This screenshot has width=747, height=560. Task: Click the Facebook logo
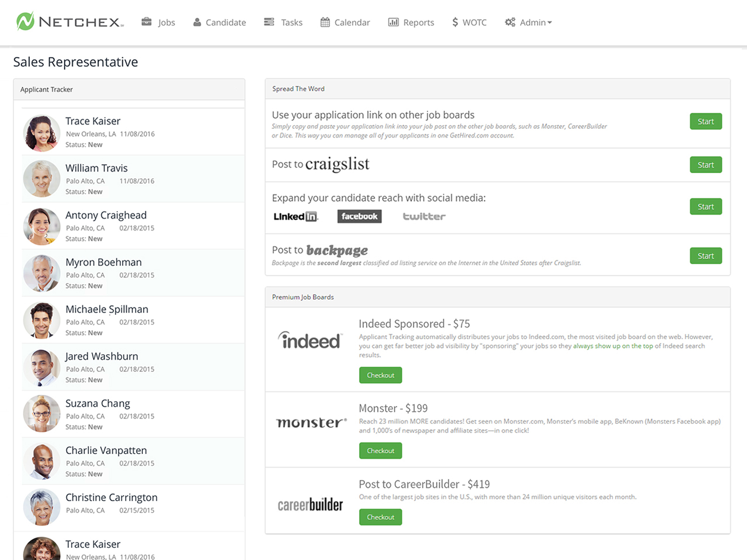coord(359,216)
